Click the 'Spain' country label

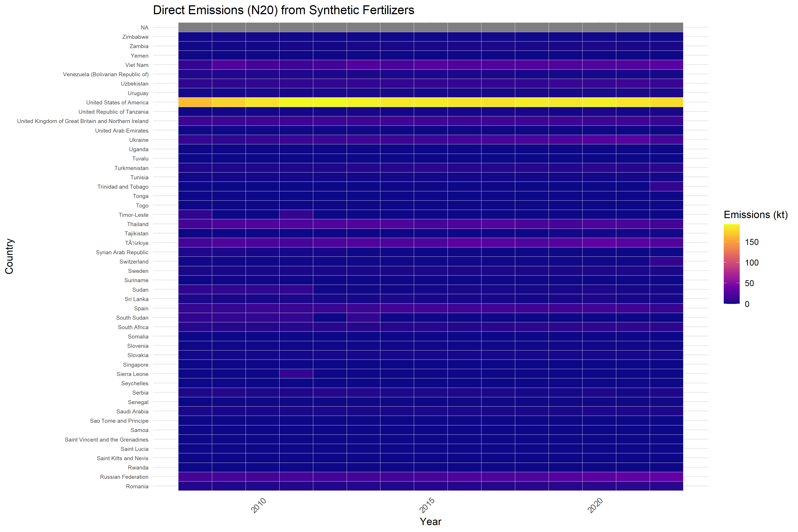click(x=141, y=308)
